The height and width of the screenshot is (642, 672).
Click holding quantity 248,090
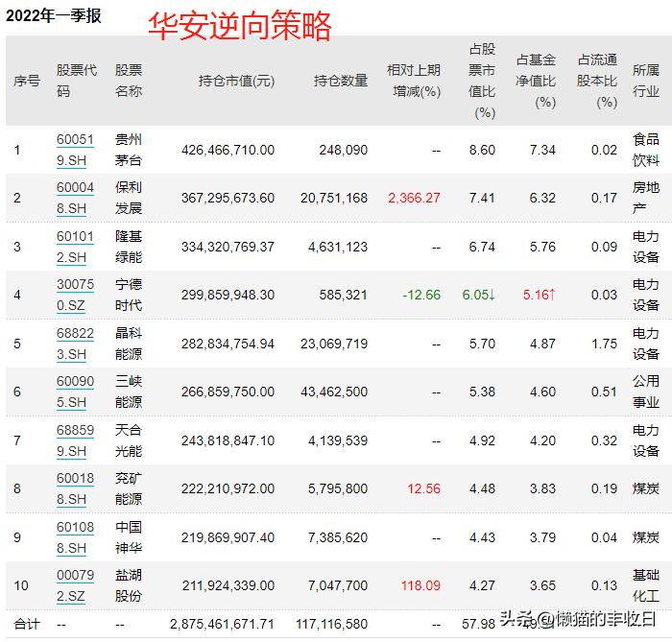click(344, 150)
